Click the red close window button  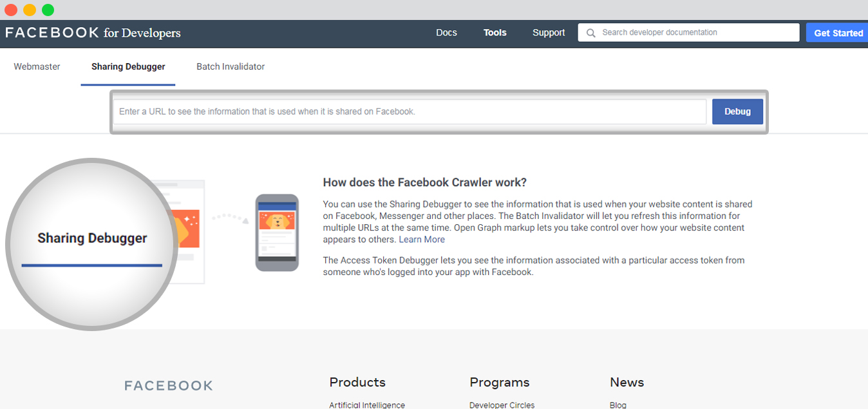[x=11, y=10]
